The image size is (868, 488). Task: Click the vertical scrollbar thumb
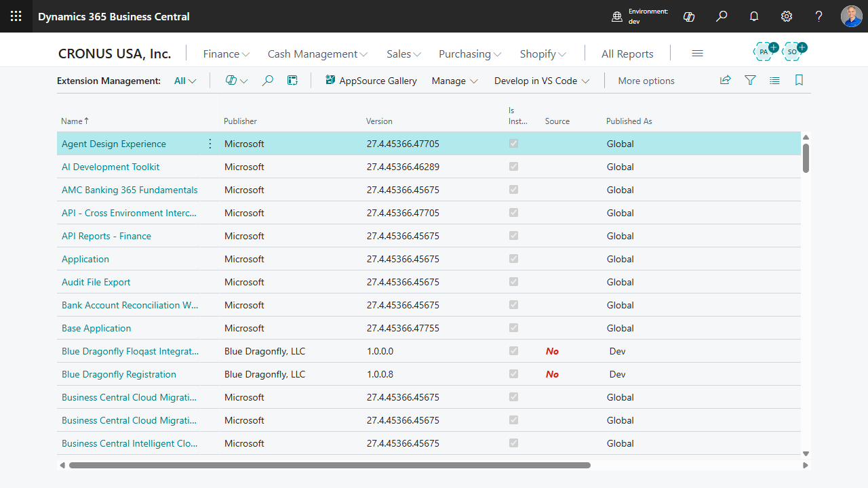[x=806, y=158]
